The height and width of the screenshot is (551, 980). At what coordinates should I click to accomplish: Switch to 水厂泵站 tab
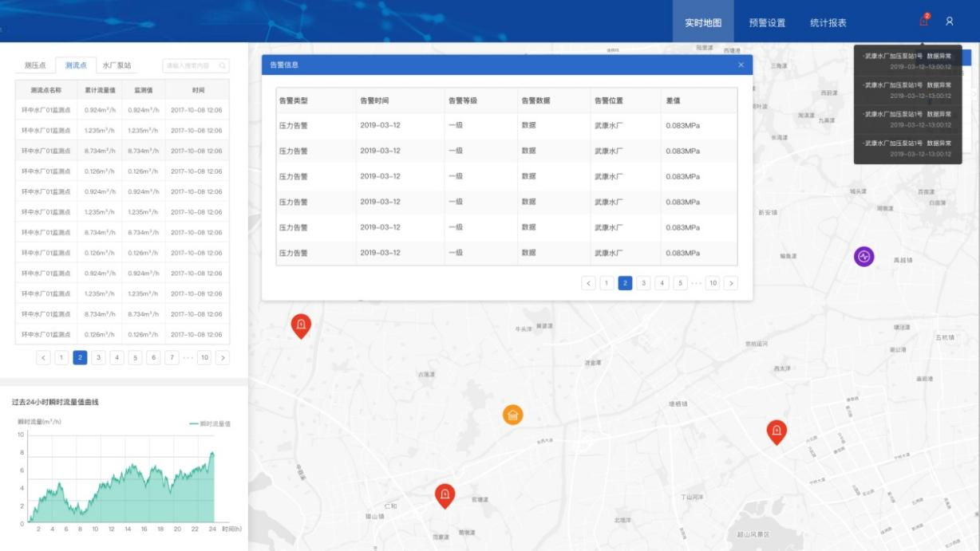[117, 65]
